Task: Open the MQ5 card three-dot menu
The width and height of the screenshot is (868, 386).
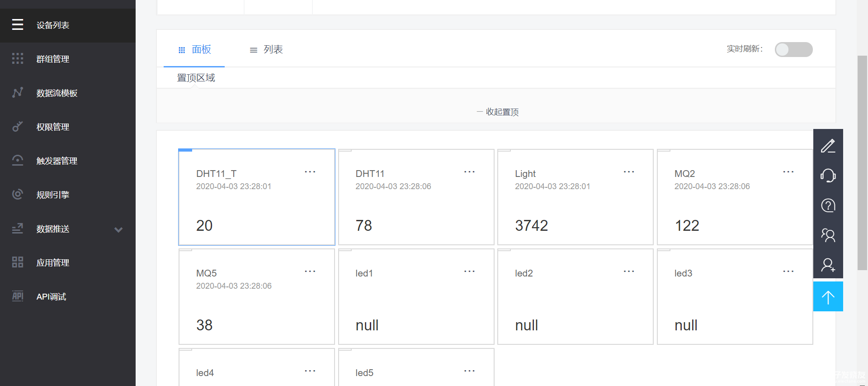Action: 310,271
